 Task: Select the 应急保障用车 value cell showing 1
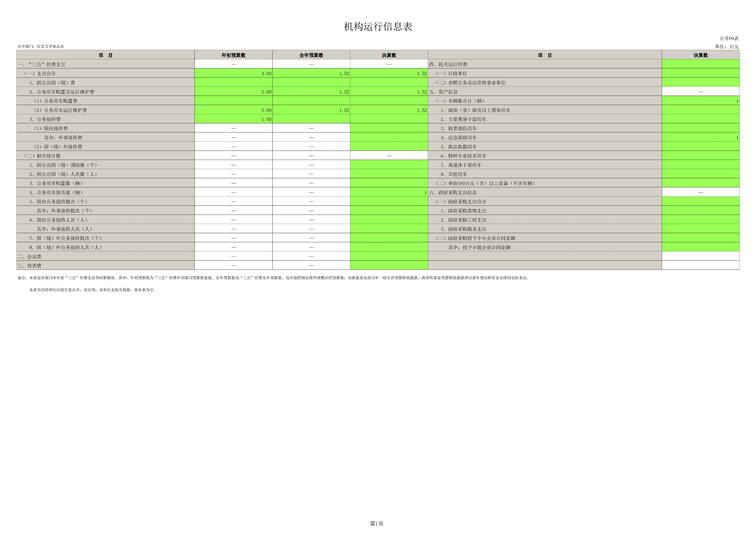pos(700,138)
